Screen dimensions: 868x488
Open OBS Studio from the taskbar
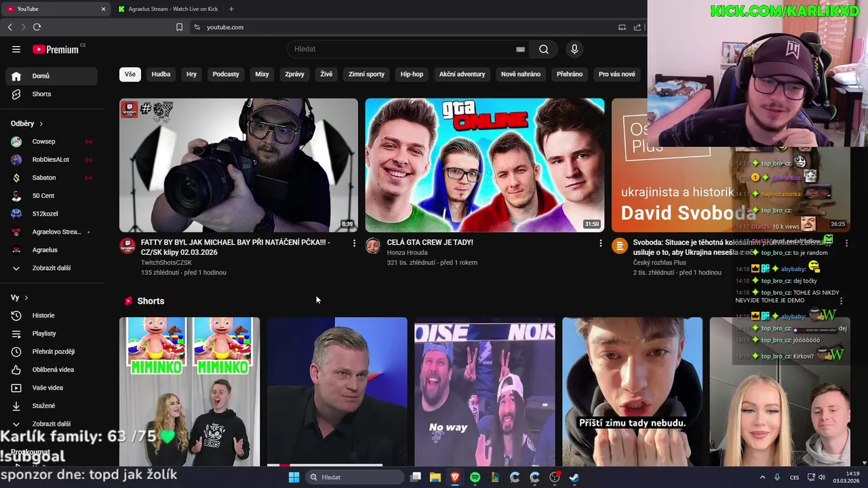point(555,477)
